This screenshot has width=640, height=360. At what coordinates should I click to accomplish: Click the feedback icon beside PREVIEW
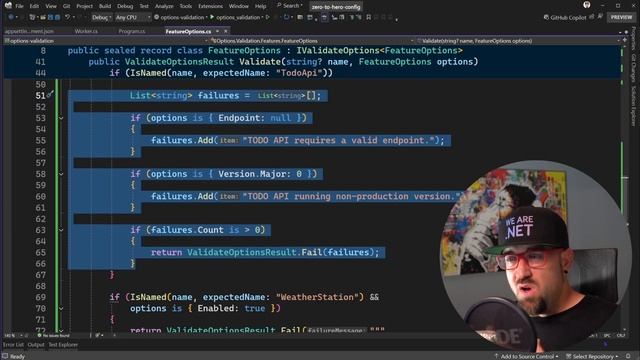(x=600, y=17)
